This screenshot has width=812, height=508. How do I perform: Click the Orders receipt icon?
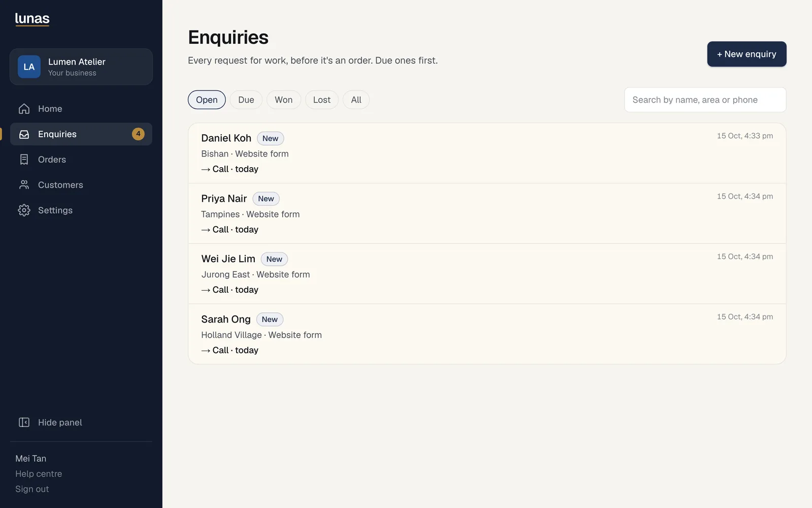pos(24,160)
